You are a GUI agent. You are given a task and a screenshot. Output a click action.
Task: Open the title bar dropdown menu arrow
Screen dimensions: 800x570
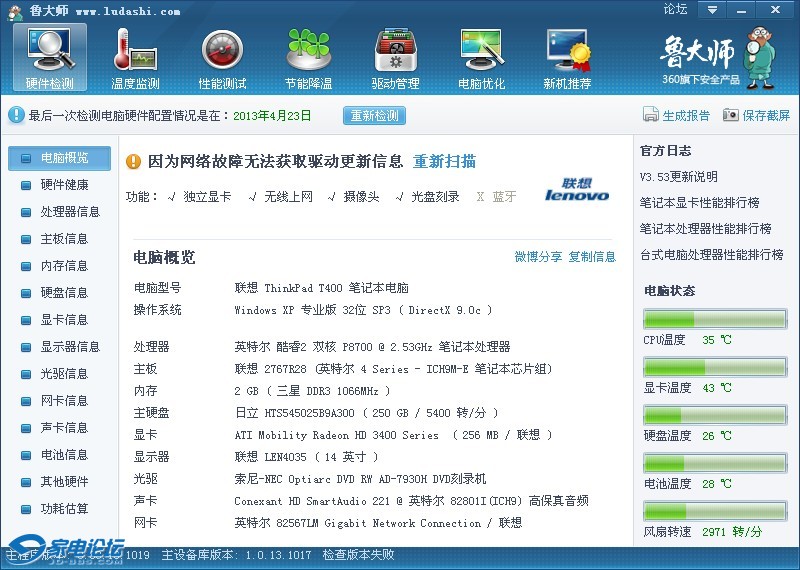coord(712,10)
